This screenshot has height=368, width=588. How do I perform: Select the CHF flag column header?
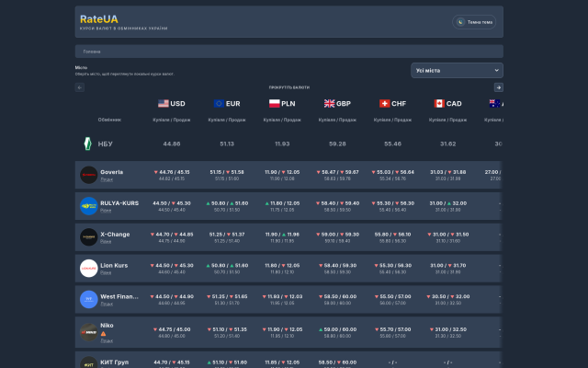point(392,104)
